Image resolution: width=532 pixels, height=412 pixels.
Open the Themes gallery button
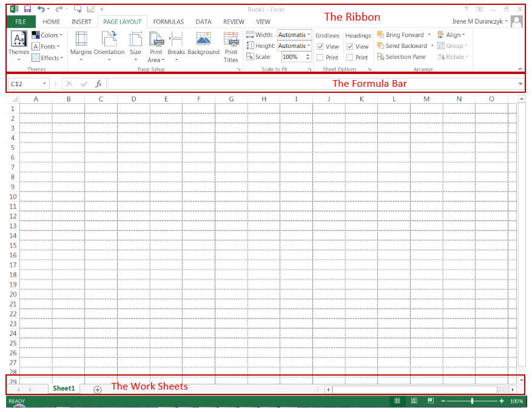click(19, 46)
